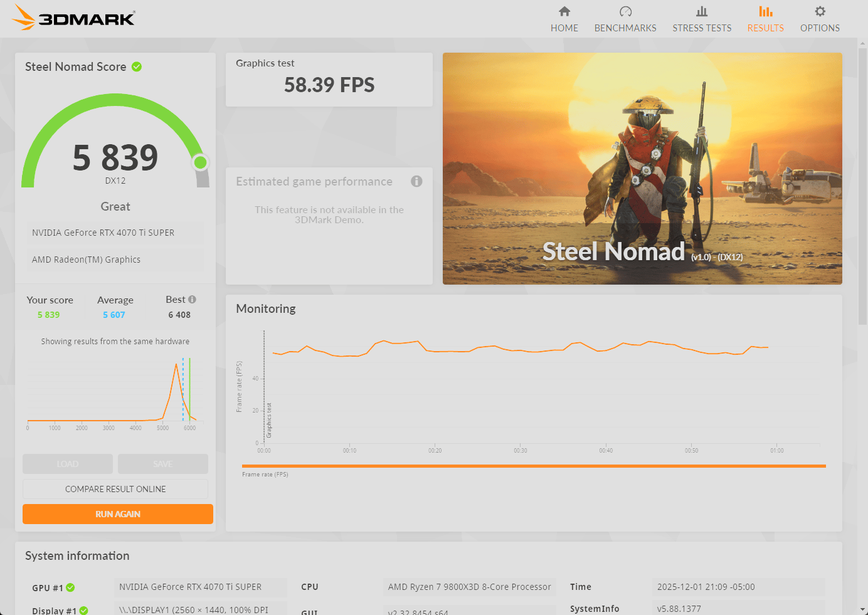Viewport: 868px width, 615px height.
Task: Open Options using the gear icon
Action: pyautogui.click(x=820, y=11)
